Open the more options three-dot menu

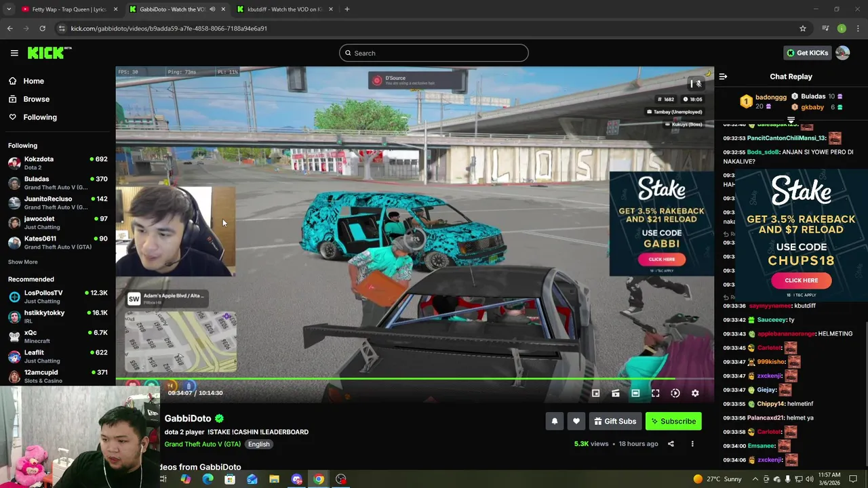click(692, 444)
